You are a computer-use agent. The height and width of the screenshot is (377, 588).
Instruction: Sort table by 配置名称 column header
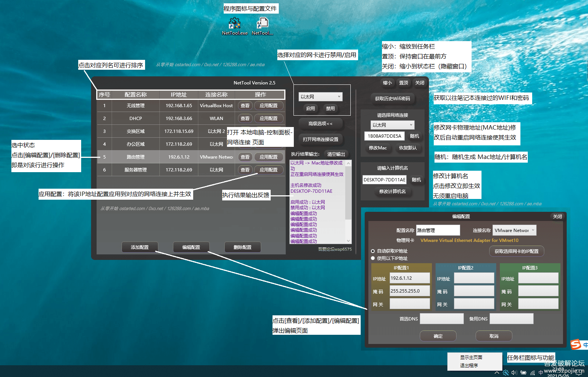tap(136, 95)
